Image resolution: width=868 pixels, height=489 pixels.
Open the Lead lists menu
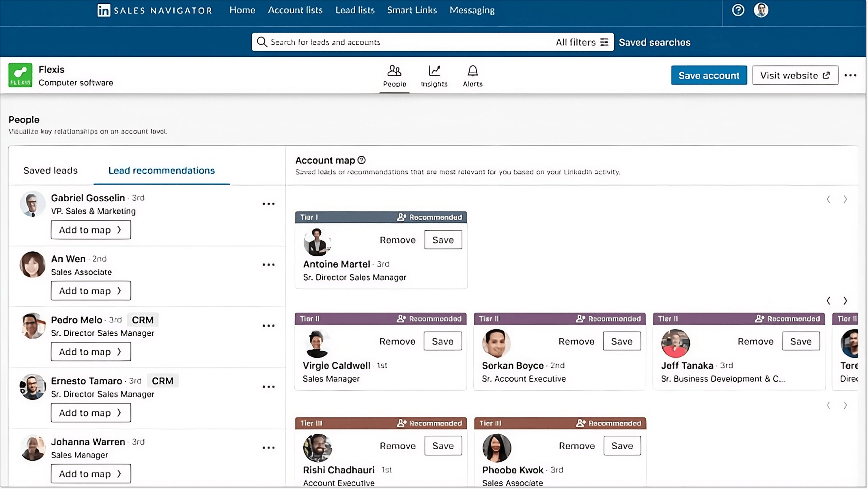355,10
